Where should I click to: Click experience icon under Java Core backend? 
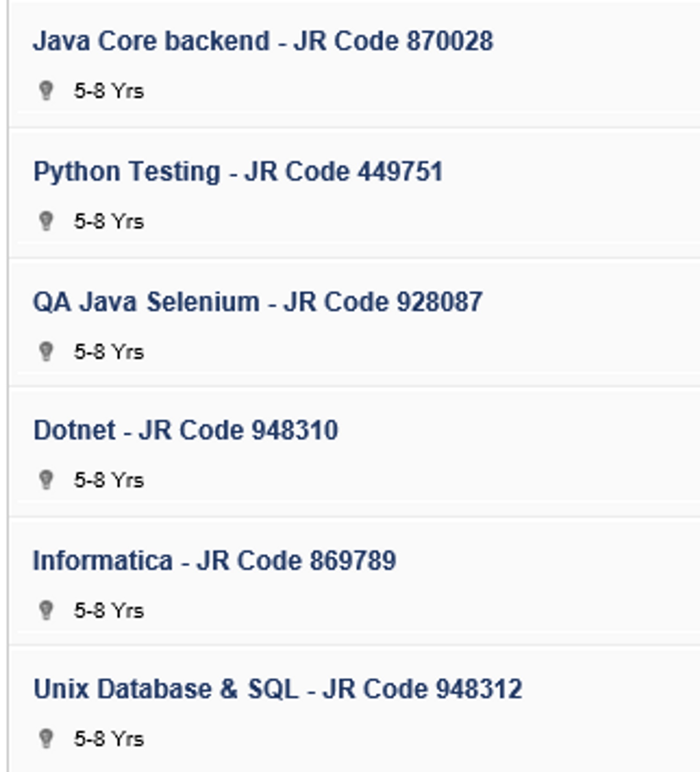pos(46,91)
